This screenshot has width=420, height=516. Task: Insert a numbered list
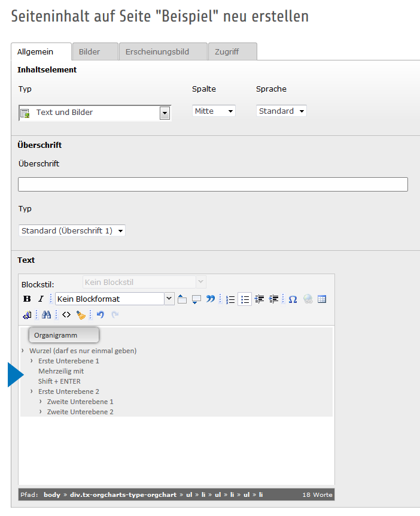click(x=230, y=299)
